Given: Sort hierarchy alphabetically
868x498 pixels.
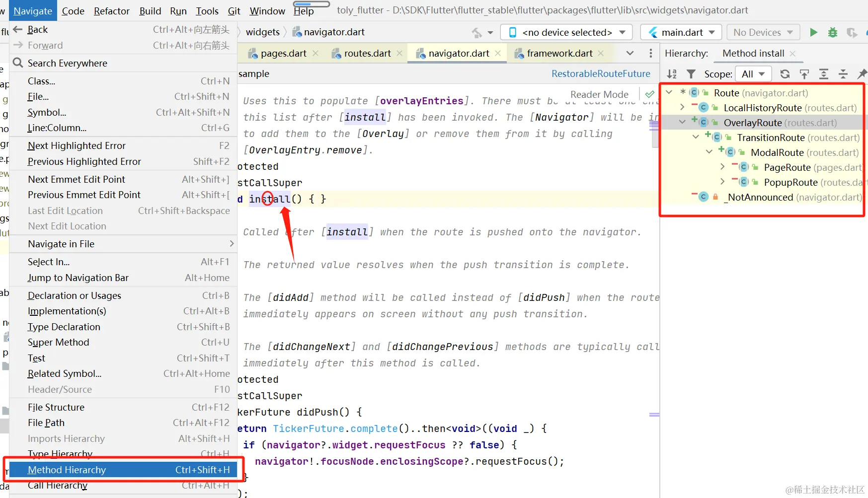Looking at the screenshot, I should click(x=672, y=74).
